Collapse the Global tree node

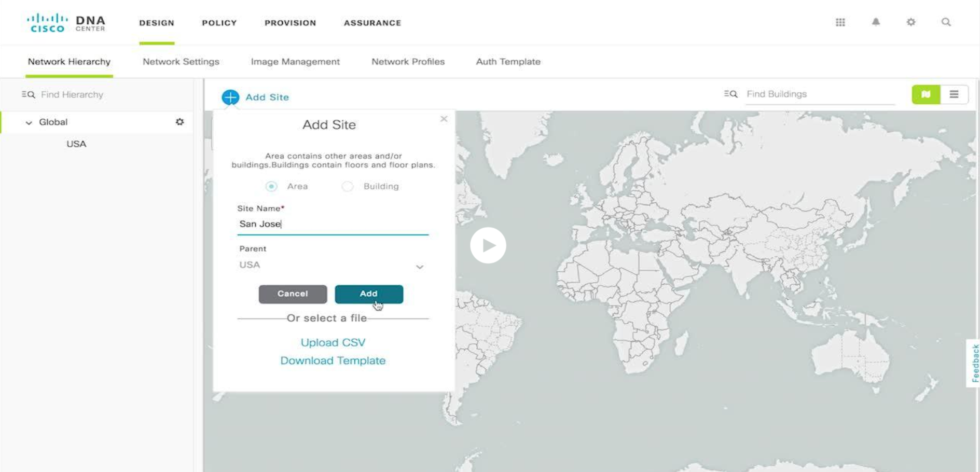[29, 122]
